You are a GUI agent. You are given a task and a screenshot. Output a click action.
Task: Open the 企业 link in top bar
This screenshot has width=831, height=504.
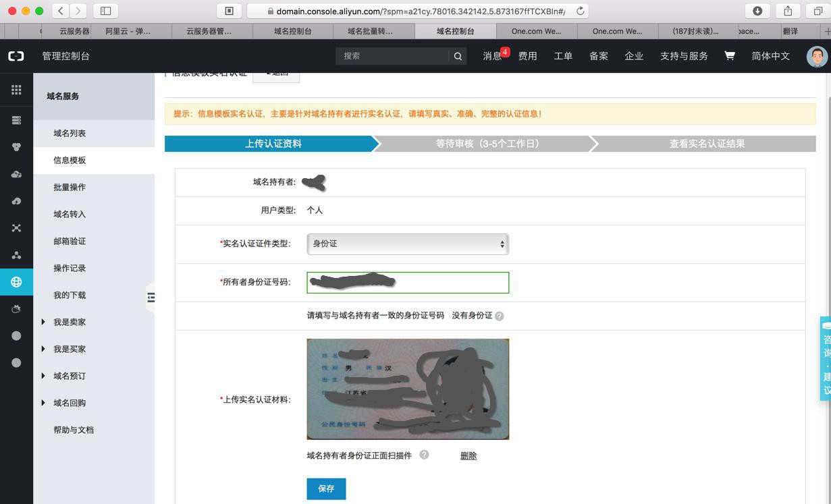[634, 56]
